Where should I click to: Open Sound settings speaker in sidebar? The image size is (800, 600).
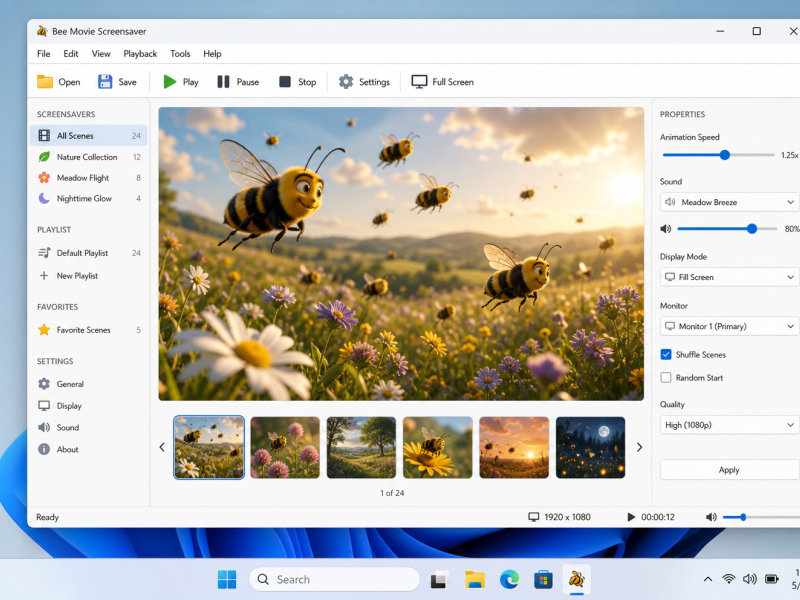pos(44,428)
